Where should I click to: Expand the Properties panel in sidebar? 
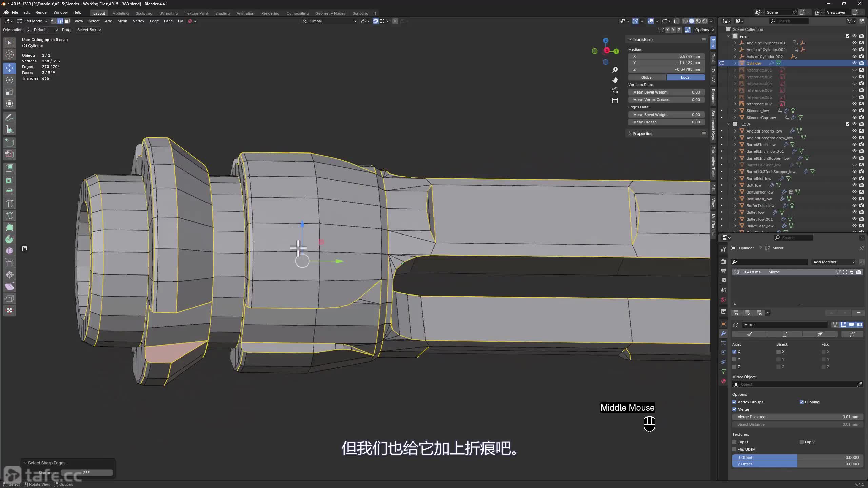pyautogui.click(x=642, y=133)
